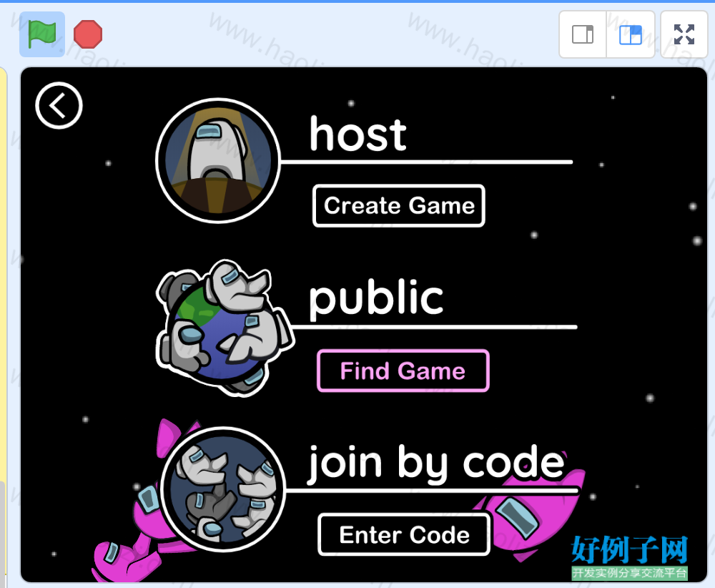The image size is (715, 588).
Task: Select the public globe crewmates icon
Action: (225, 328)
